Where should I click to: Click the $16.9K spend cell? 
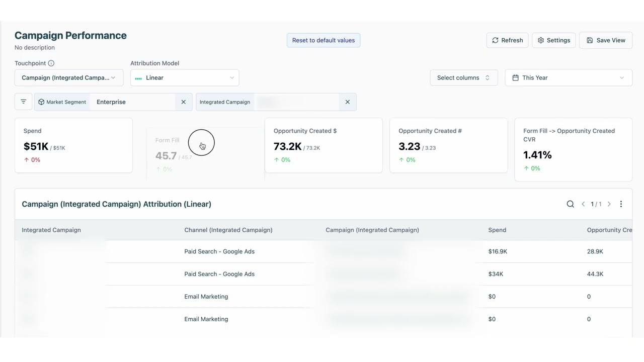coord(498,251)
